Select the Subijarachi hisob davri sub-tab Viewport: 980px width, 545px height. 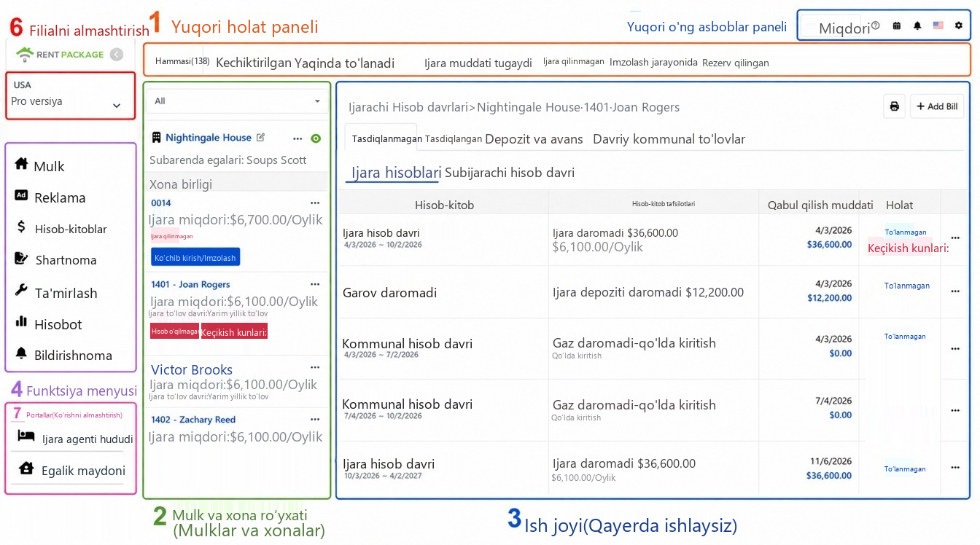coord(510,173)
